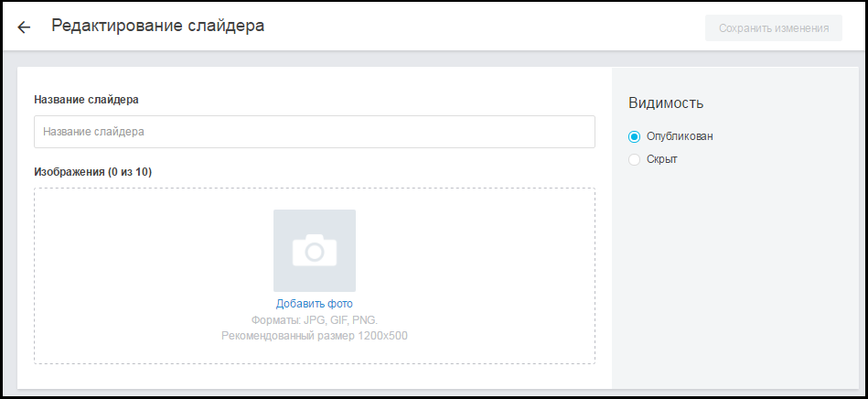Open the 'Добавить фото' link
Screen dimensions: 868x399
pyautogui.click(x=315, y=304)
